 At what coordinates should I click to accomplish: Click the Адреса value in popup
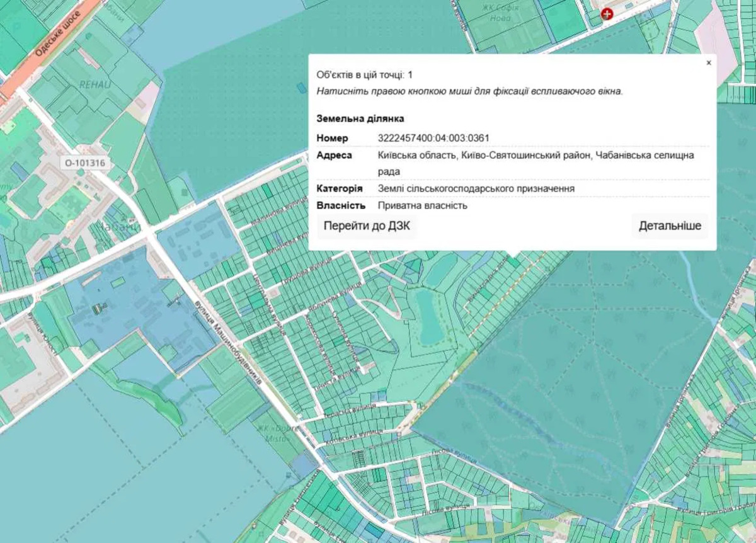pos(535,163)
